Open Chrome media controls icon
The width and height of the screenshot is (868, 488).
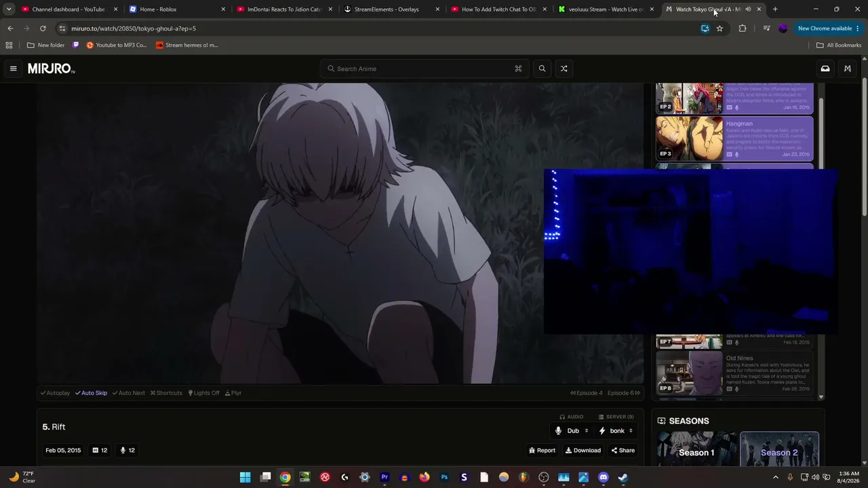point(766,28)
